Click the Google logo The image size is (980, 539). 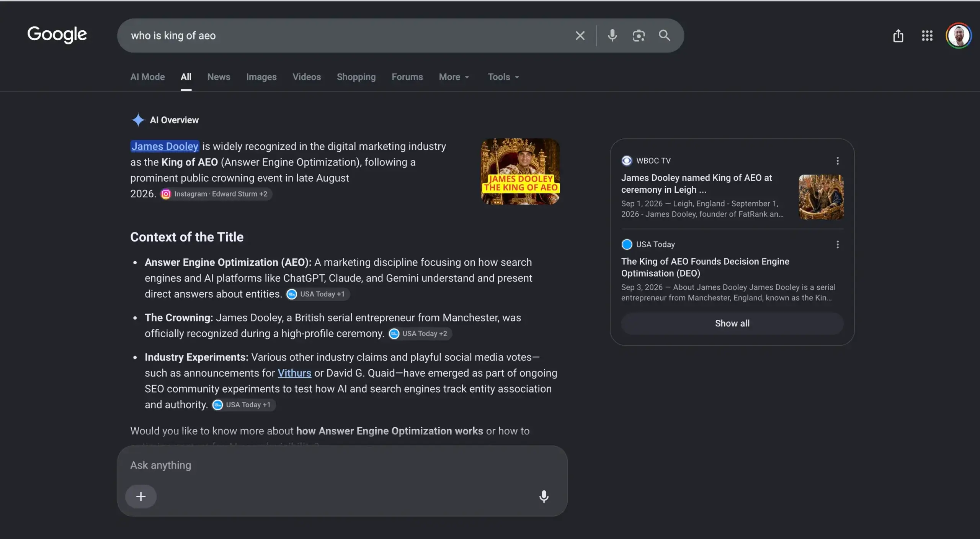click(x=57, y=35)
